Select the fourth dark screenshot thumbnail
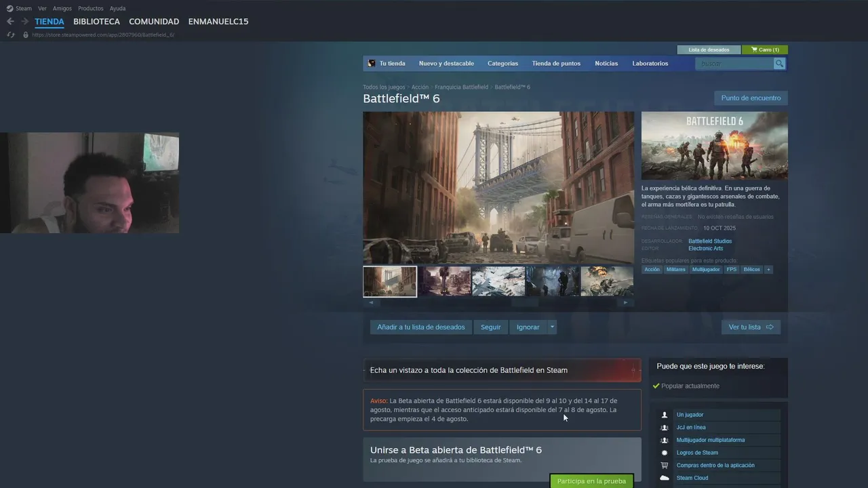Viewport: 868px width, 488px height. 553,281
